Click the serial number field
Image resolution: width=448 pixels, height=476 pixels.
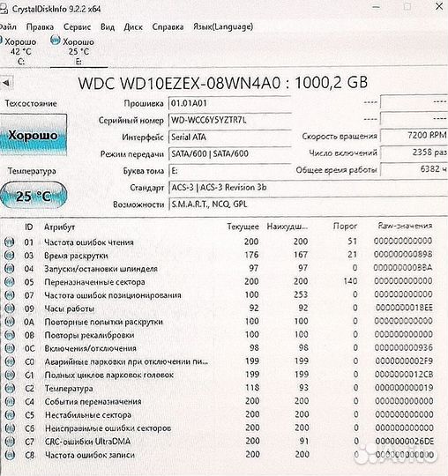pyautogui.click(x=230, y=120)
